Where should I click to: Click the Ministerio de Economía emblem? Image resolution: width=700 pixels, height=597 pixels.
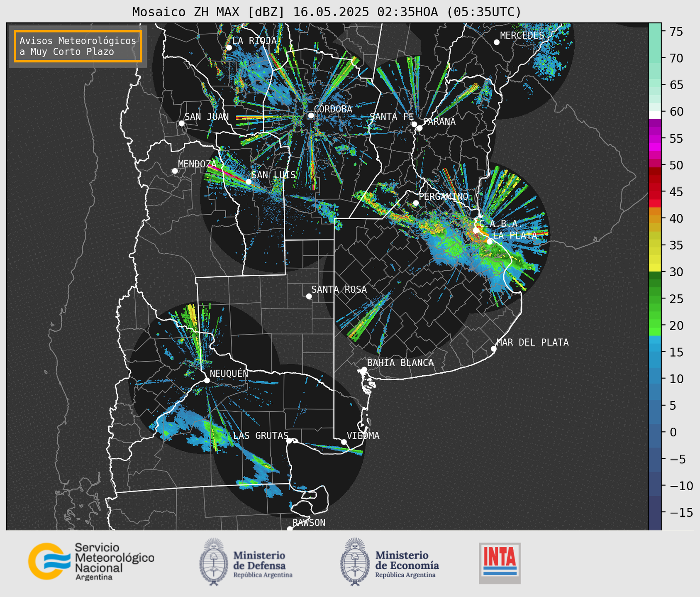tap(354, 562)
